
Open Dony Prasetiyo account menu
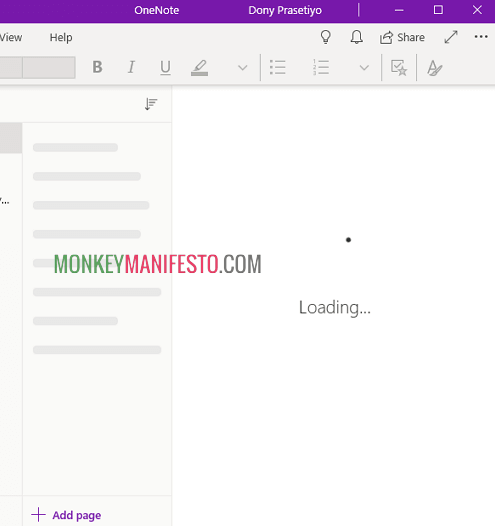[x=285, y=10]
